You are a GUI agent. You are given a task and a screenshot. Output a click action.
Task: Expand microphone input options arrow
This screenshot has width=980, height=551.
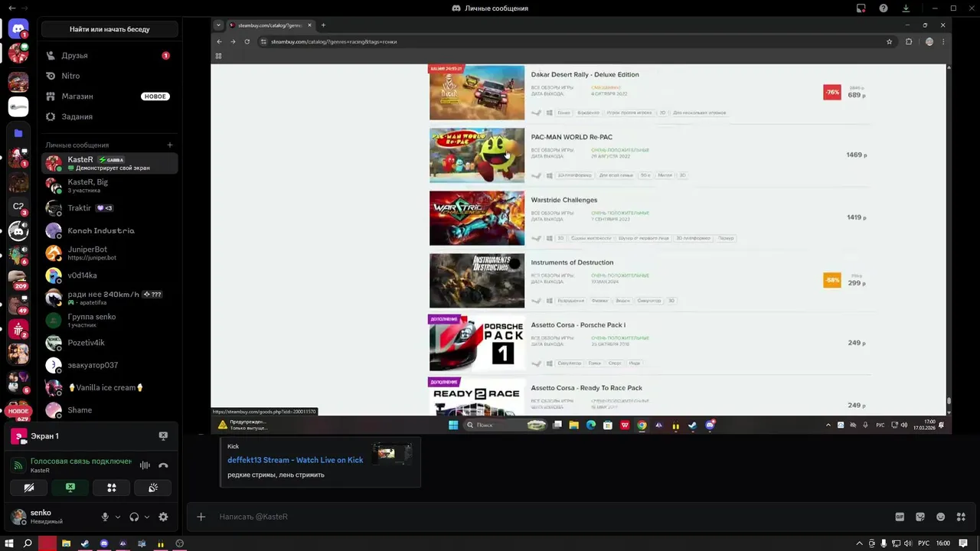pos(117,517)
